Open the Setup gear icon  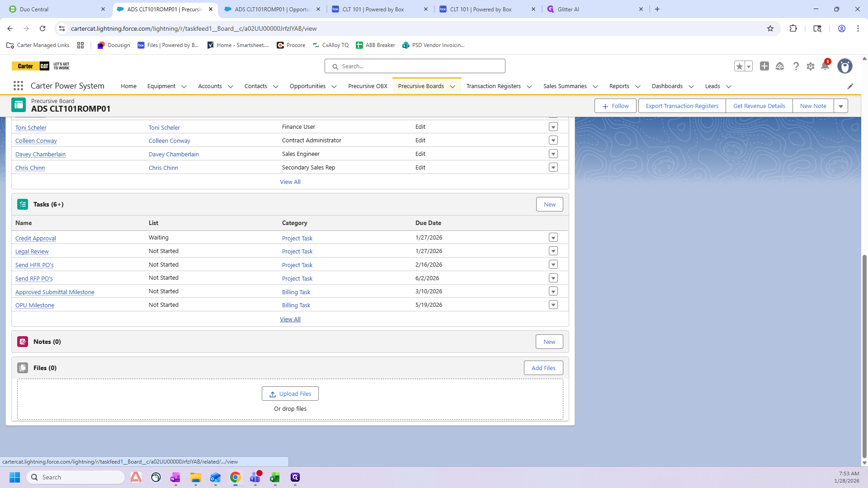point(811,66)
